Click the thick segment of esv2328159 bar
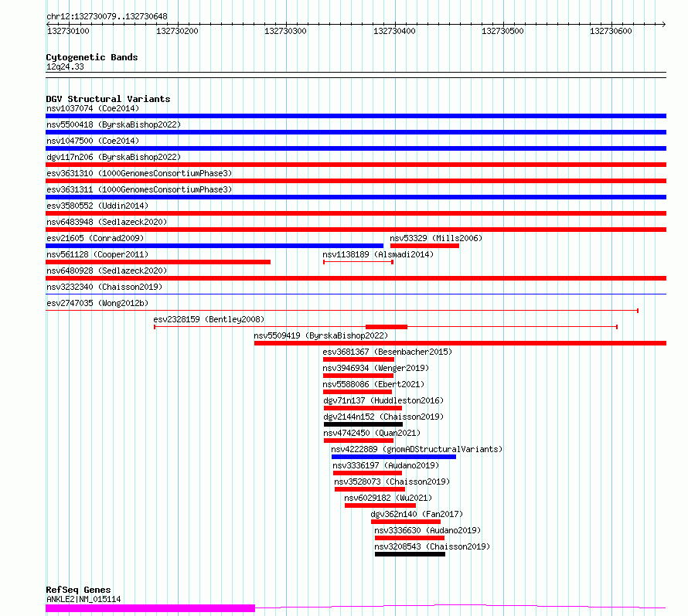688x616 pixels. (387, 327)
